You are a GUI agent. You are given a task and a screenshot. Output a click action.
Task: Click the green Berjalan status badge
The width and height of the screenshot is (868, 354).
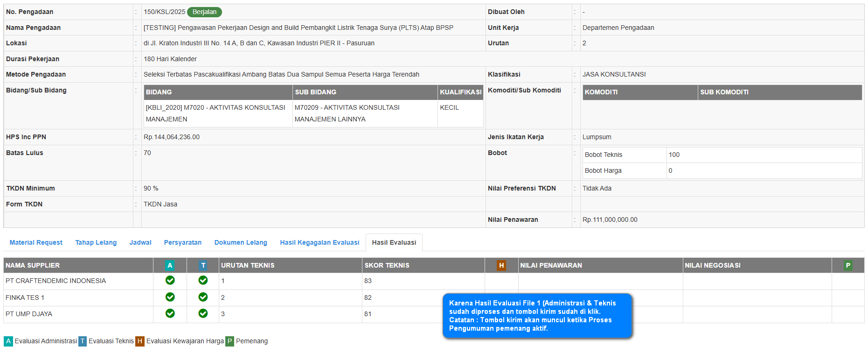click(x=204, y=12)
